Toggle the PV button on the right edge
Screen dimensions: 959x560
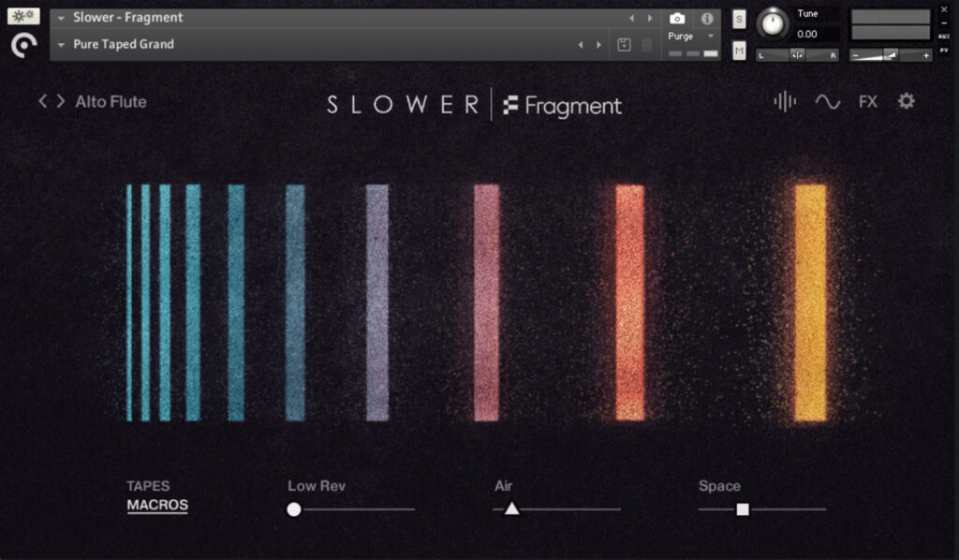pos(944,50)
